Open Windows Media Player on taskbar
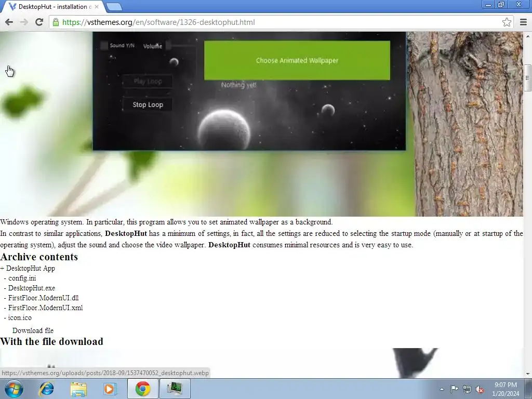The width and height of the screenshot is (532, 399). (110, 389)
